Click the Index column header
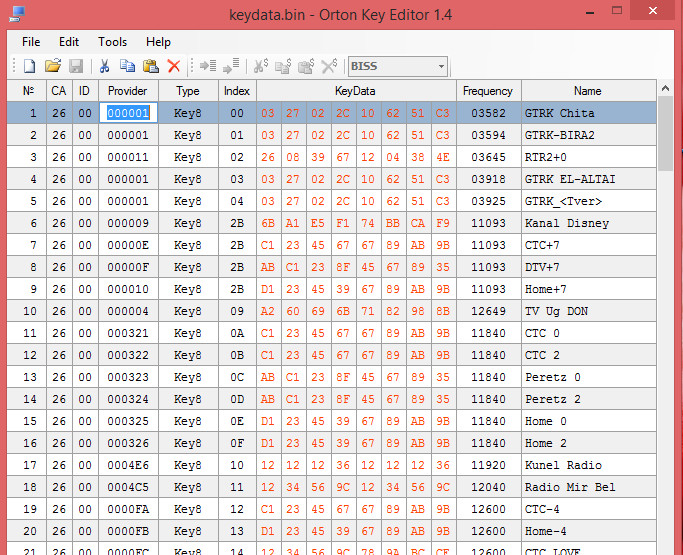 click(x=237, y=91)
